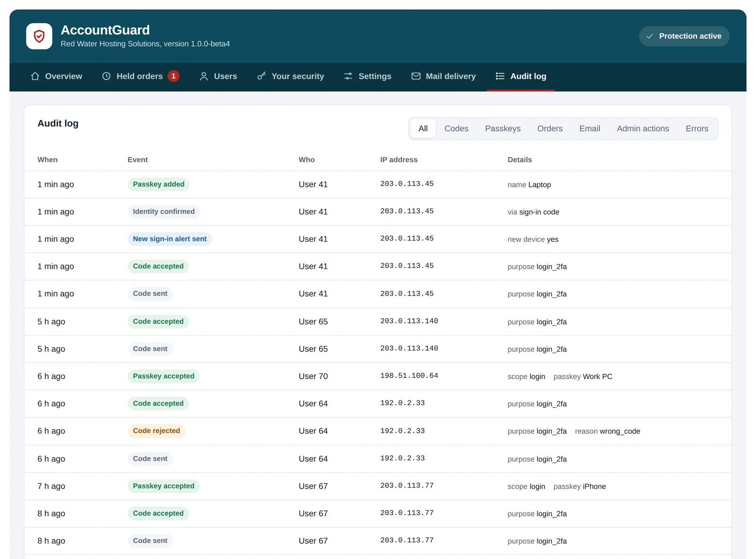Click the AccountGuard shield logo
The width and height of the screenshot is (756, 559).
click(x=39, y=36)
